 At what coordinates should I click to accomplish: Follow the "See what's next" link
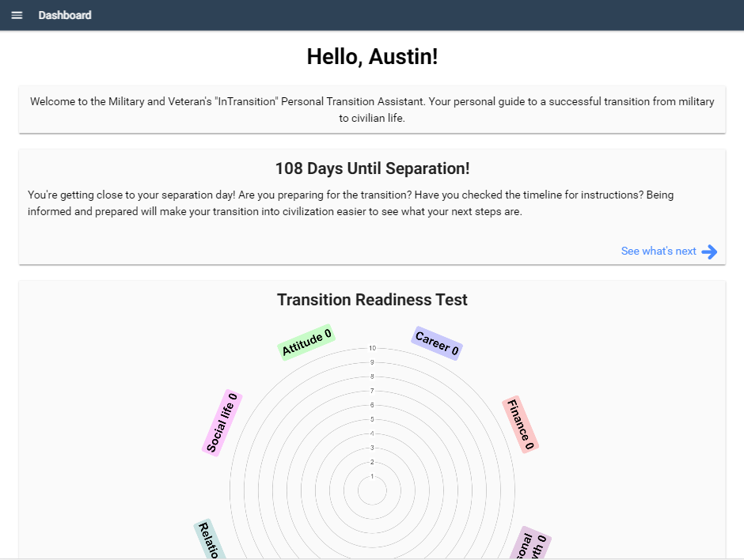click(659, 252)
